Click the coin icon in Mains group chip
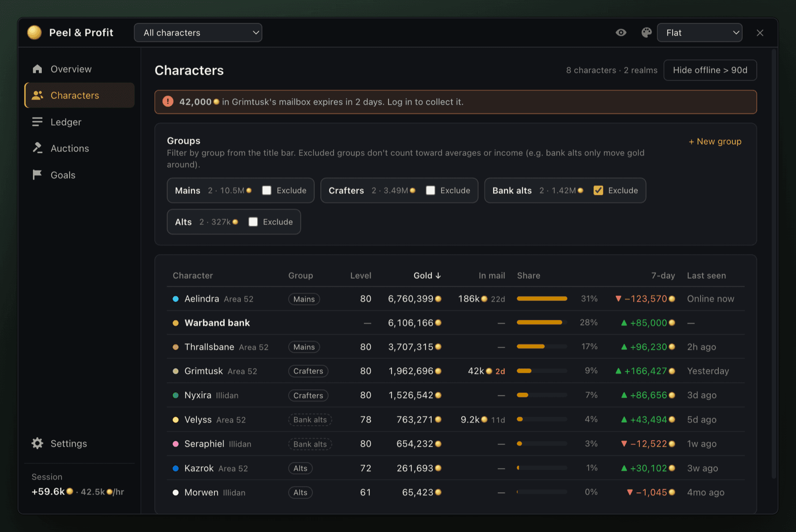This screenshot has width=796, height=532. [x=249, y=190]
